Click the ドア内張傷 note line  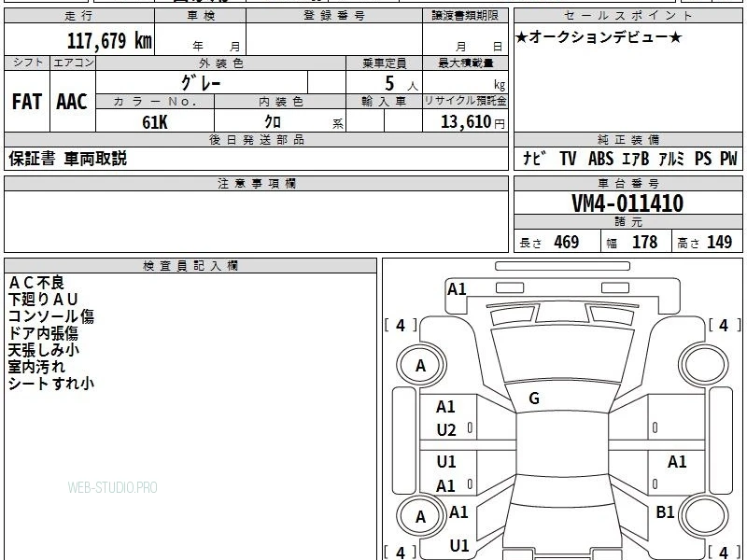tap(43, 333)
